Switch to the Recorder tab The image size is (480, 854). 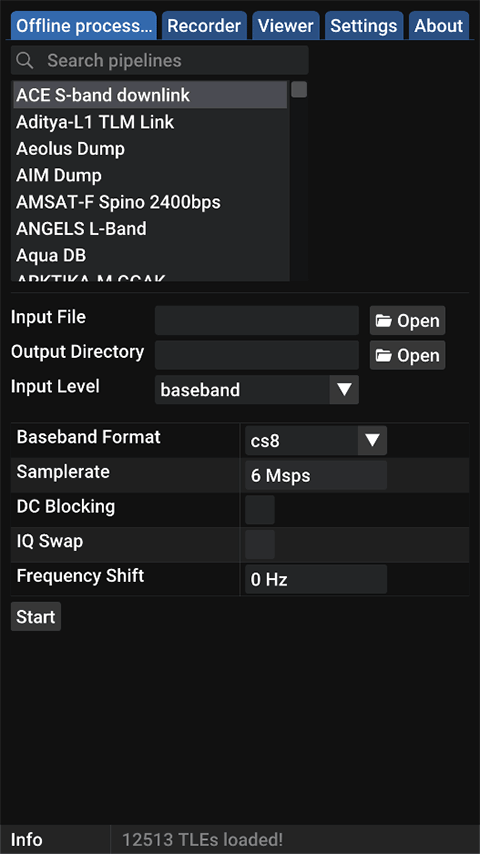(204, 26)
